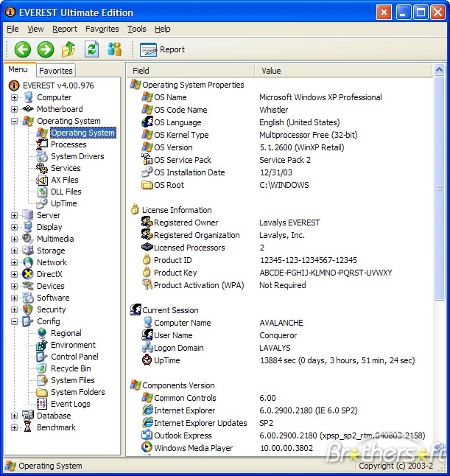Click the orange X button in the title bar
This screenshot has height=476, width=450.
point(384,13)
